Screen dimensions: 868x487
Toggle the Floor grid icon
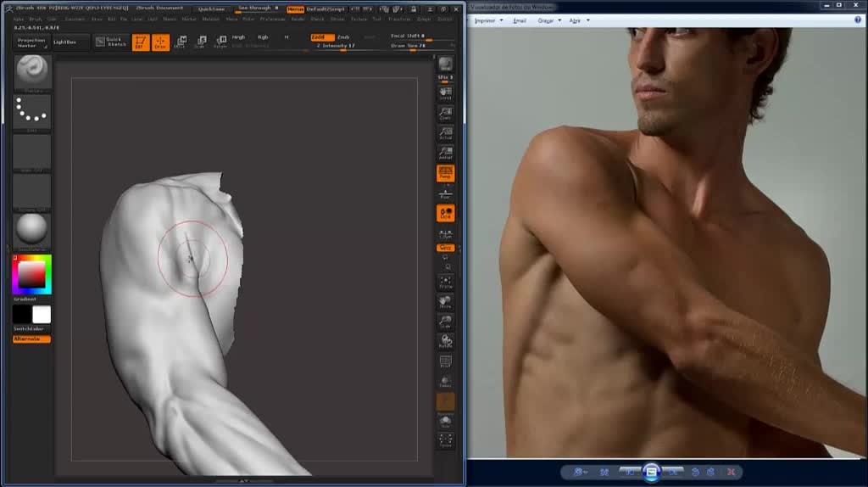click(x=445, y=193)
